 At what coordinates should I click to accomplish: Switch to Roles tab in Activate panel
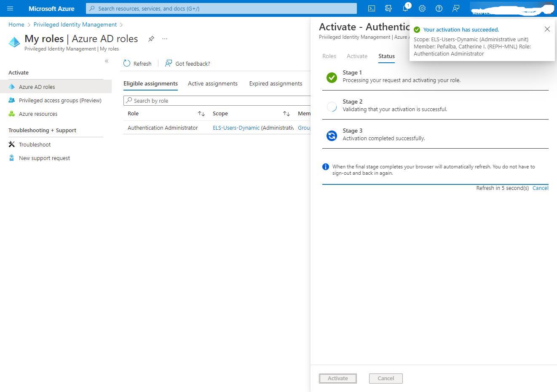[329, 56]
